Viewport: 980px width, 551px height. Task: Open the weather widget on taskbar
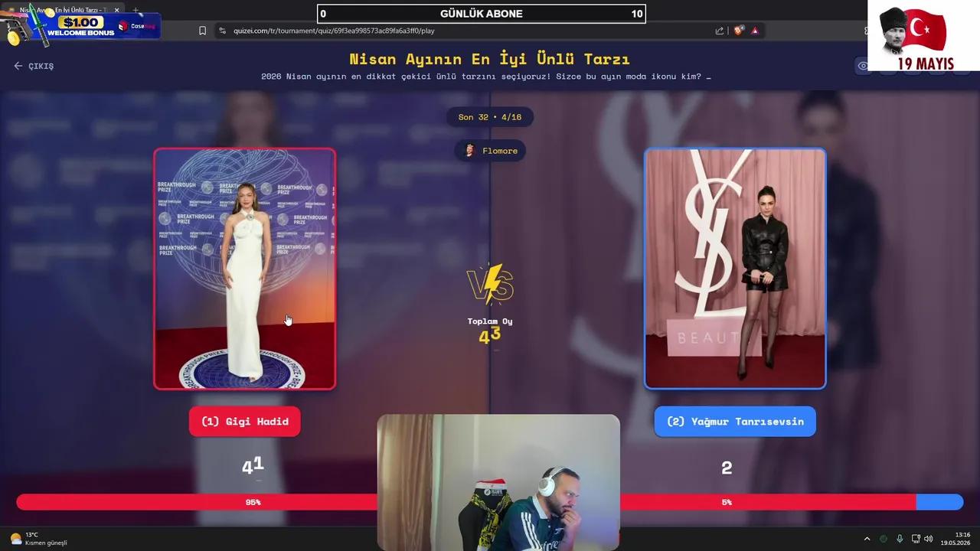tap(38, 539)
